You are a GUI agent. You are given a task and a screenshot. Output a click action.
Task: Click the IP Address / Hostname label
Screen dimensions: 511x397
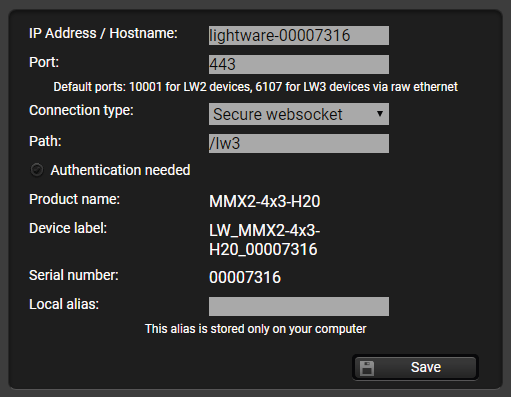click(x=103, y=33)
